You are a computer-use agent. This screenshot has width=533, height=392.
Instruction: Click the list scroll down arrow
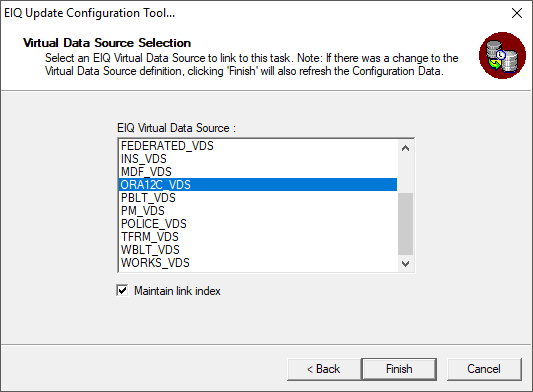tap(405, 263)
